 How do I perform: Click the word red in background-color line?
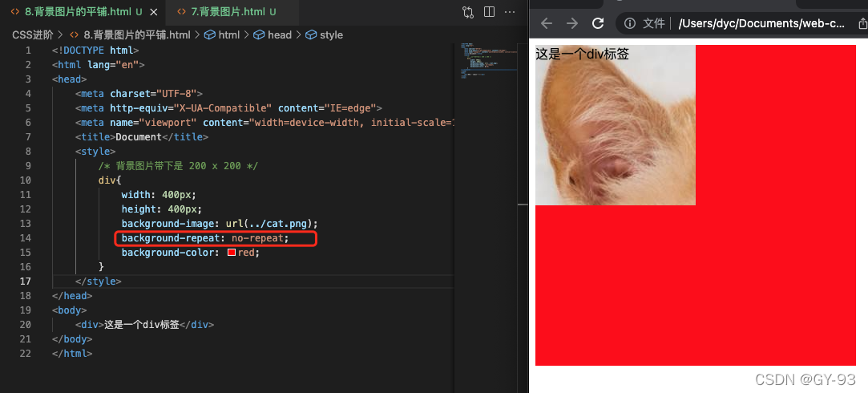point(246,252)
